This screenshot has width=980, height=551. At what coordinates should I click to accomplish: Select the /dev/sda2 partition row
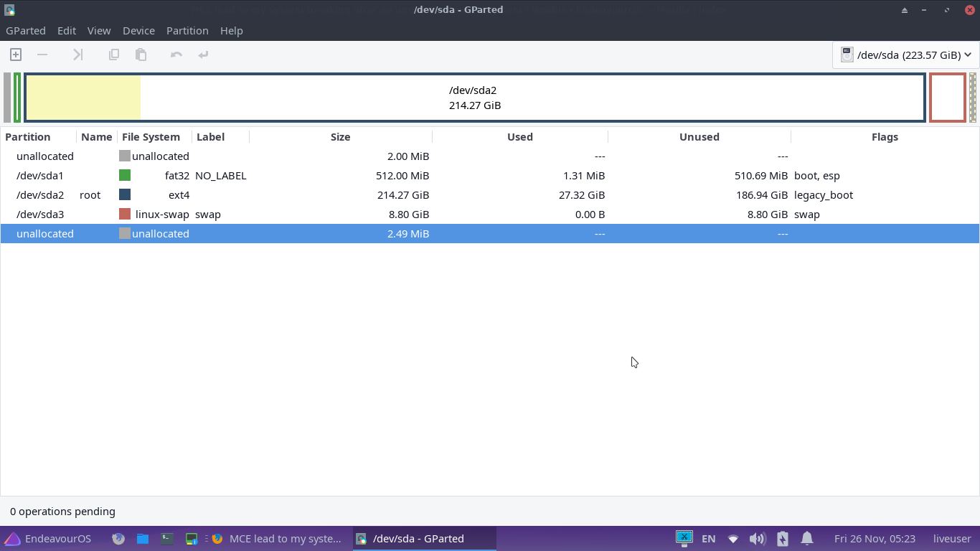coord(490,195)
